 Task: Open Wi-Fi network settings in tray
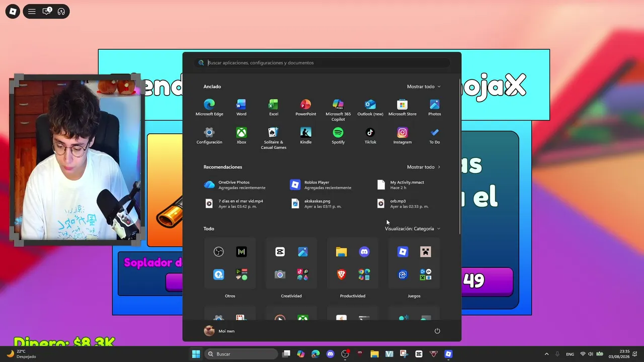pyautogui.click(x=583, y=354)
